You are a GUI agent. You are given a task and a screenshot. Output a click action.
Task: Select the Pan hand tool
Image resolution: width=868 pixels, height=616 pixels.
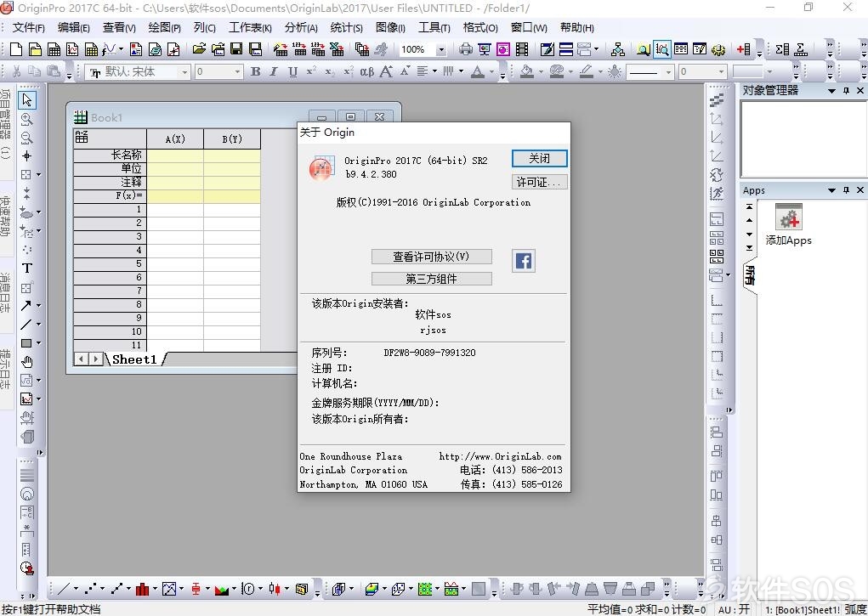26,362
